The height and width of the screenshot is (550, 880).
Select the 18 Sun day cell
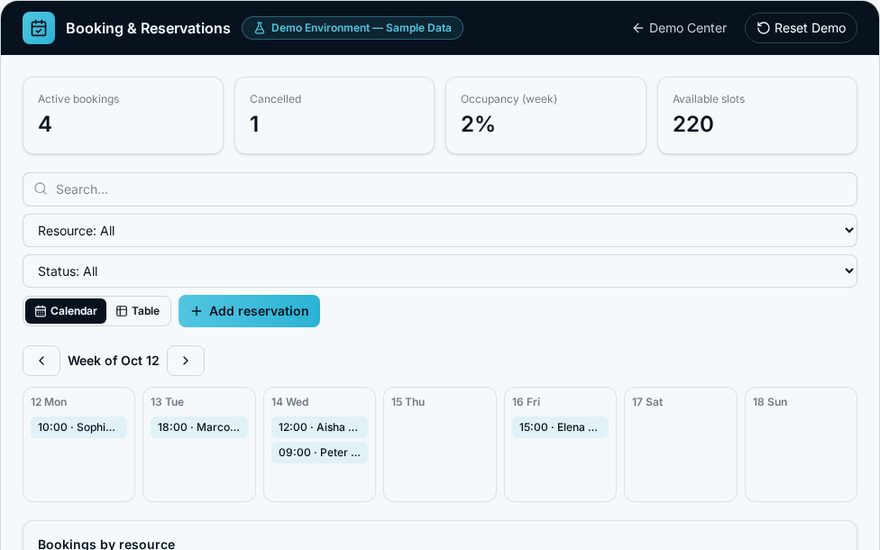[801, 444]
